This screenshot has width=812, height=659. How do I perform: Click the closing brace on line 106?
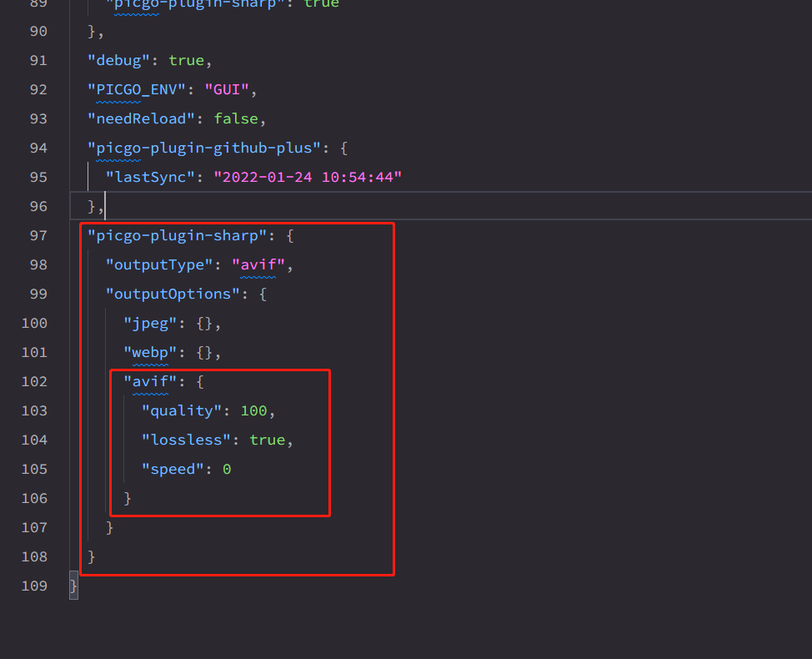pyautogui.click(x=128, y=499)
